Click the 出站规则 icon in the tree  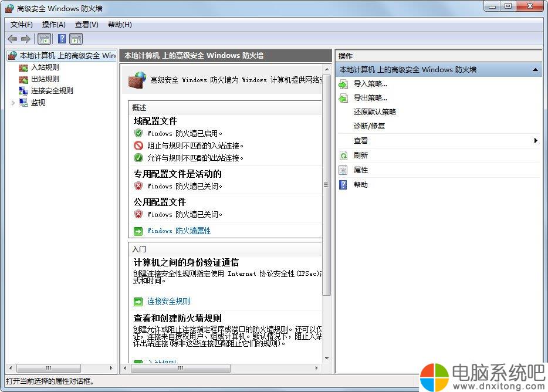[23, 79]
